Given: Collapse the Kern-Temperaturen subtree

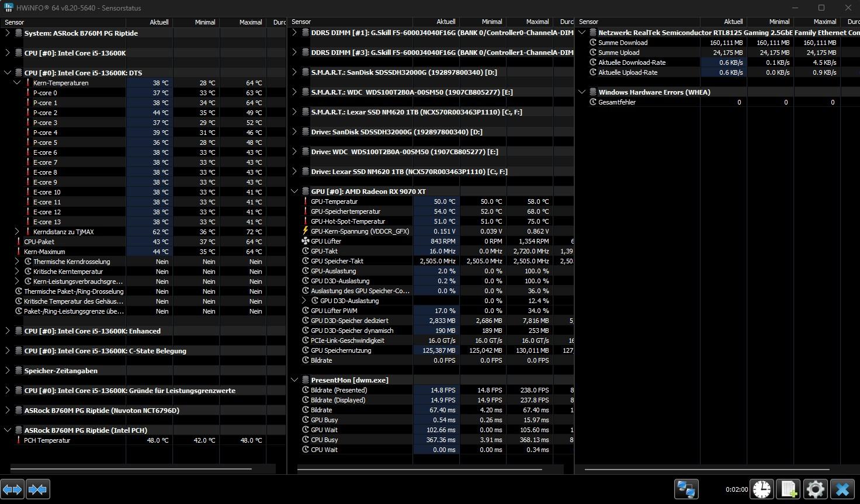Looking at the screenshot, I should point(17,83).
